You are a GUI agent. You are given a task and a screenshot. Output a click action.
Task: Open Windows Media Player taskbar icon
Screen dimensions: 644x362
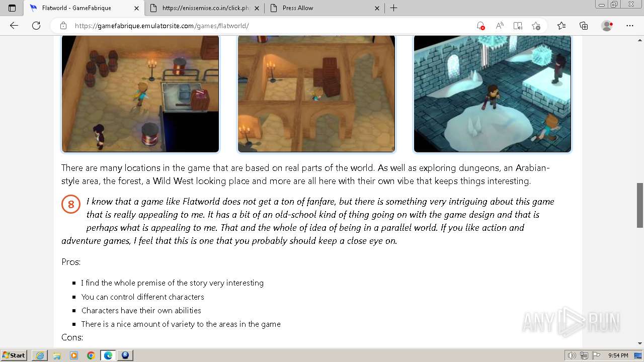tap(74, 355)
